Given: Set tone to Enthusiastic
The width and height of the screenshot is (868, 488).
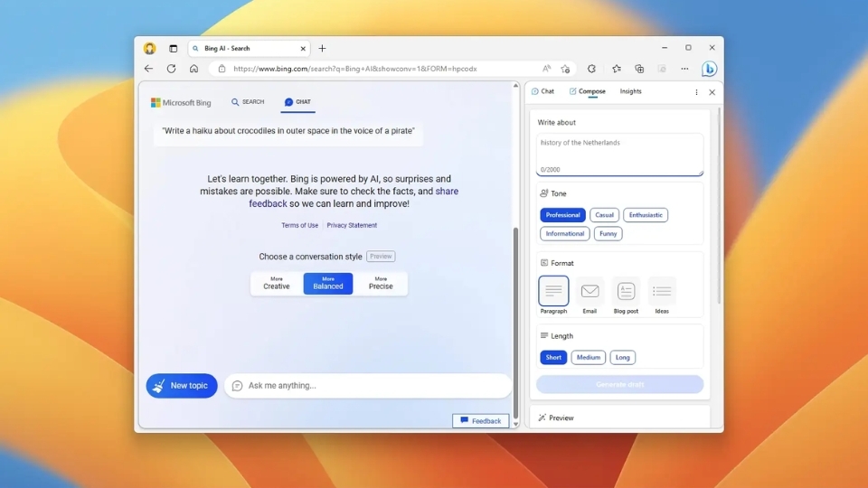Looking at the screenshot, I should pos(646,215).
